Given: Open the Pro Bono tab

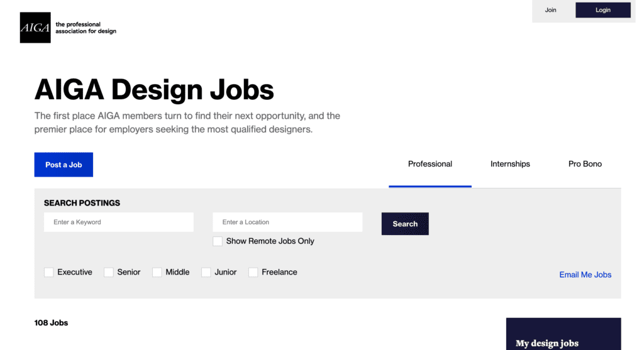Looking at the screenshot, I should click(585, 164).
